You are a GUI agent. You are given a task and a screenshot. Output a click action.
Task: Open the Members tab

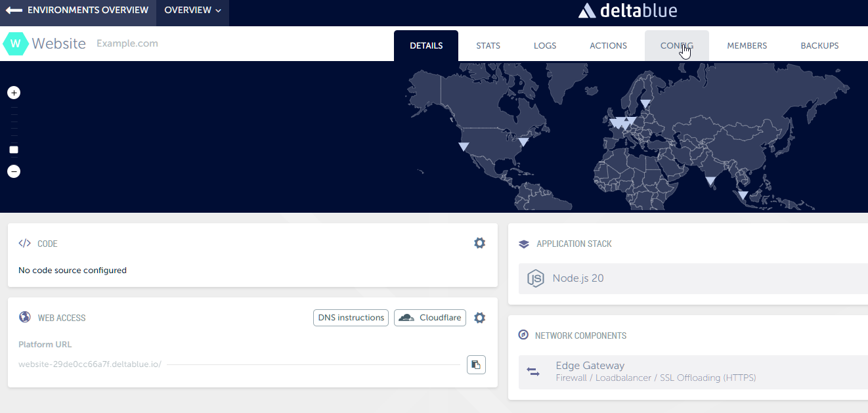pos(747,46)
